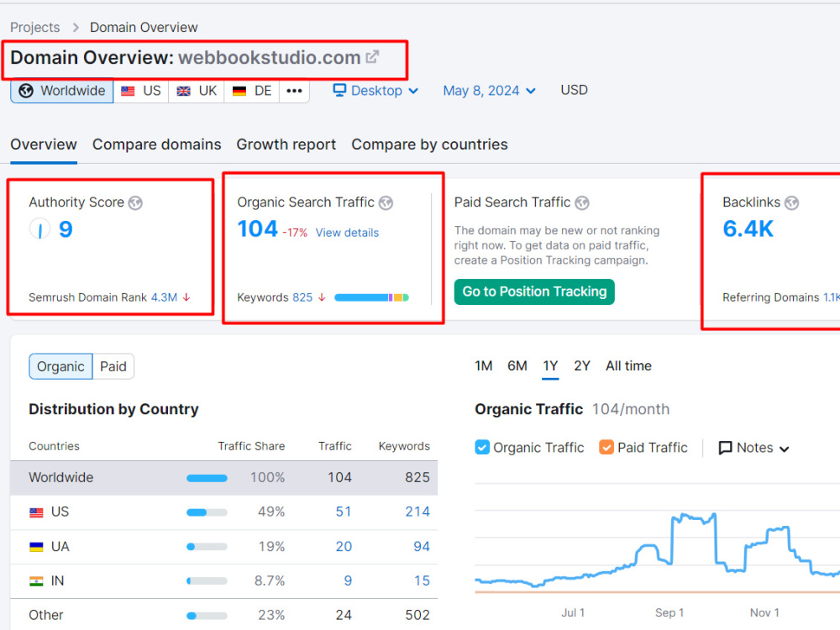Click the organic traffic line chart
This screenshot has height=630, width=840.
[658, 552]
